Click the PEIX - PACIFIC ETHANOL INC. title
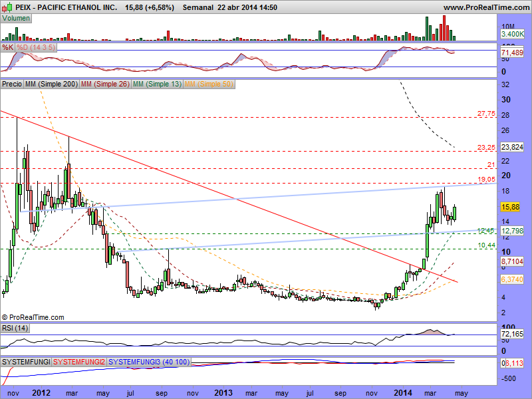This screenshot has width=532, height=399. [66, 7]
